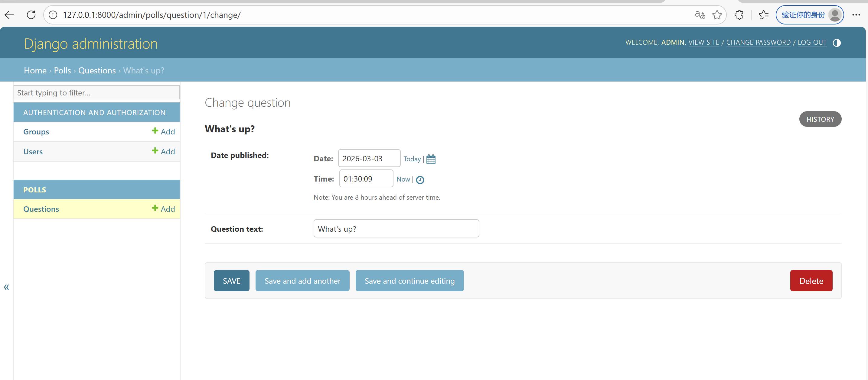Open browser settings three-dots menu
The width and height of the screenshot is (868, 380).
coord(856,15)
